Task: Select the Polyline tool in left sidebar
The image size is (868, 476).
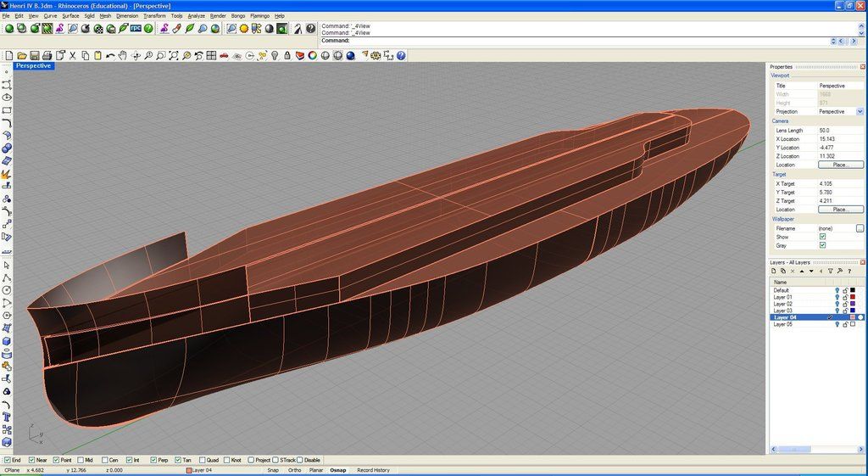Action: (7, 277)
